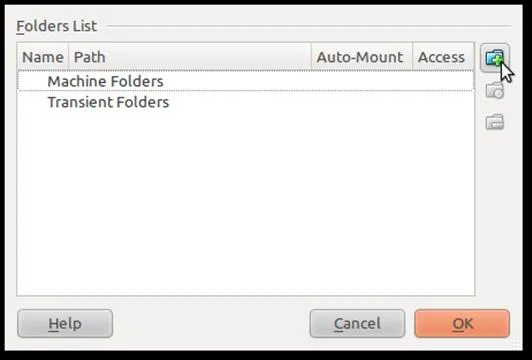The height and width of the screenshot is (360, 532).
Task: Click the add shared folder icon
Action: pos(495,58)
